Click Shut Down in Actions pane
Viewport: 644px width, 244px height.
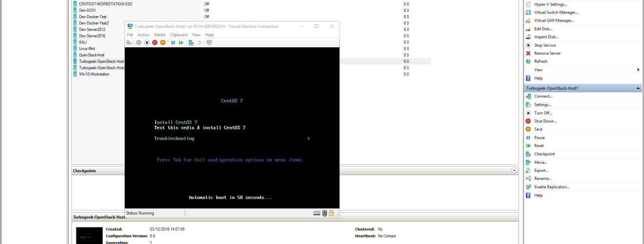pyautogui.click(x=545, y=121)
